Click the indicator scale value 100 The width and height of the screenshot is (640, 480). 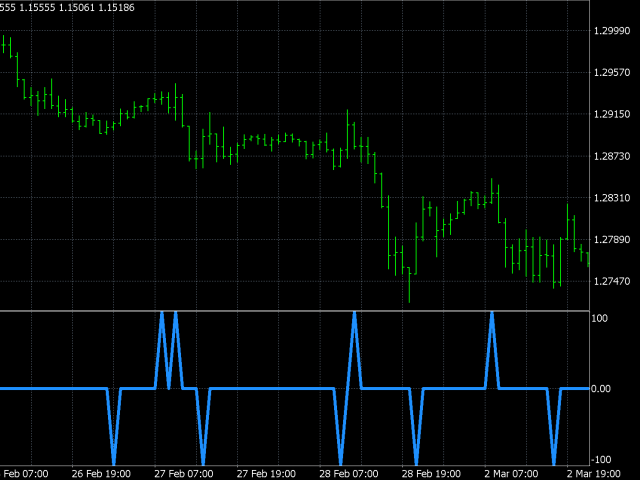(600, 318)
